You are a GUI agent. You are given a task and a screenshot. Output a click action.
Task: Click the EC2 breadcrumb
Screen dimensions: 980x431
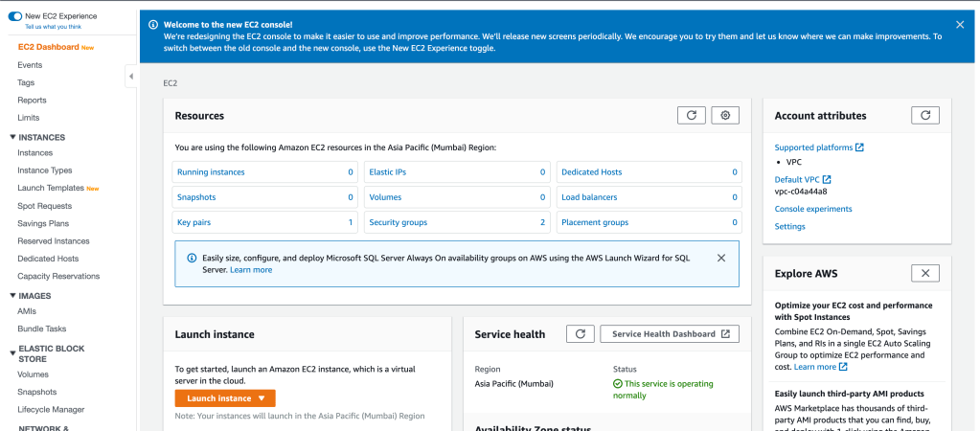tap(171, 82)
